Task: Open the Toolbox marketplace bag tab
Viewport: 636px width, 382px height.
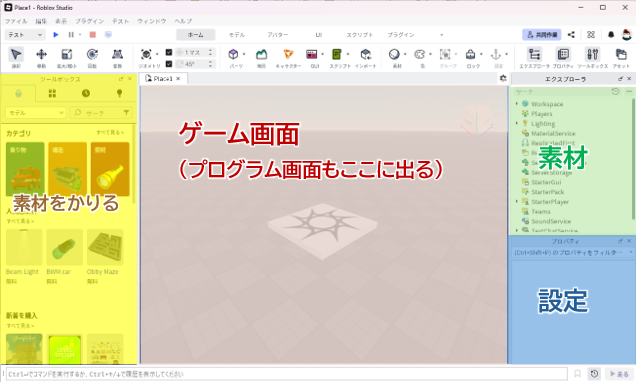Action: (x=18, y=94)
